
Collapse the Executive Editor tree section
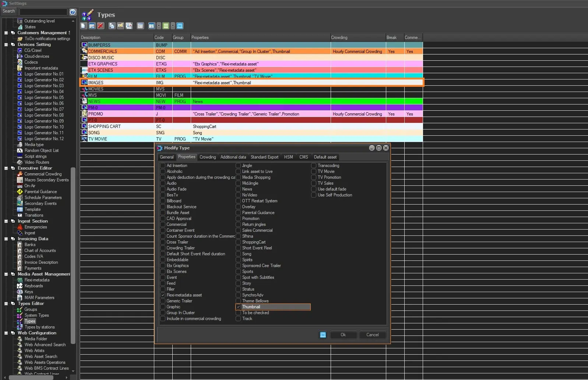click(6, 168)
